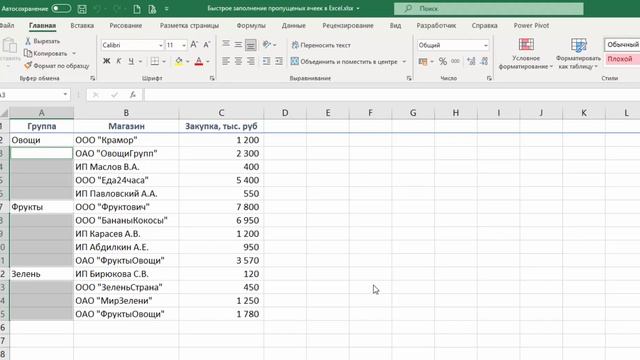Open the borders dropdown arrow
This screenshot has height=360, width=640.
[x=164, y=62]
